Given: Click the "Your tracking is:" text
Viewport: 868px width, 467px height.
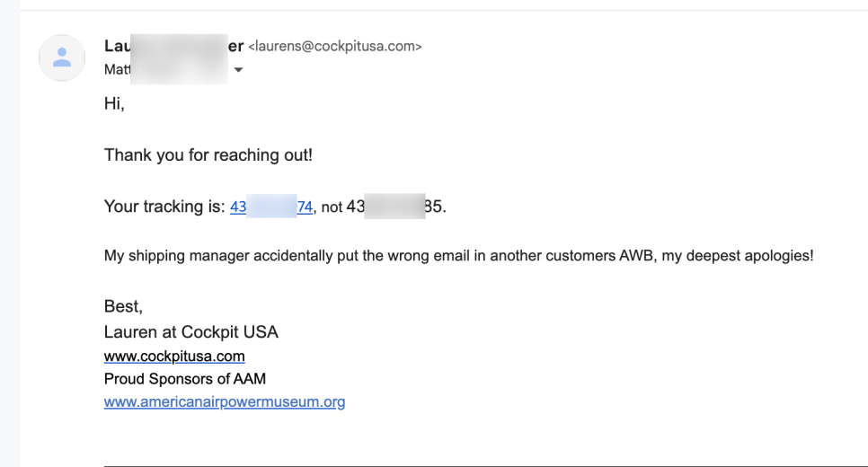Looking at the screenshot, I should (x=164, y=207).
